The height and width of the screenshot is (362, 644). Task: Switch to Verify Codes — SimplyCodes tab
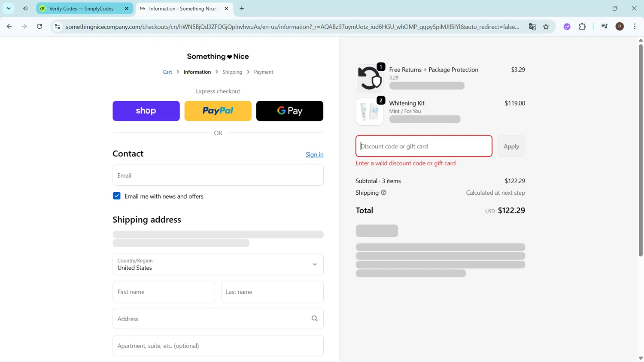[x=84, y=9]
